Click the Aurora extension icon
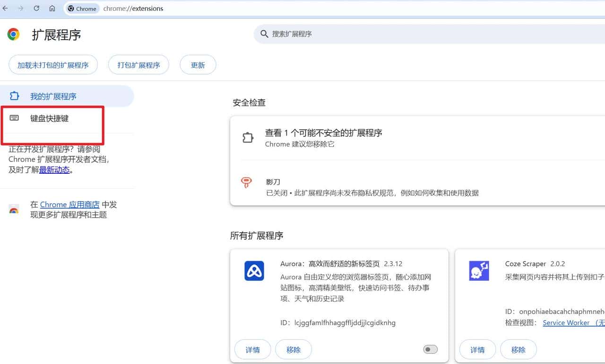The width and height of the screenshot is (605, 364). [254, 271]
